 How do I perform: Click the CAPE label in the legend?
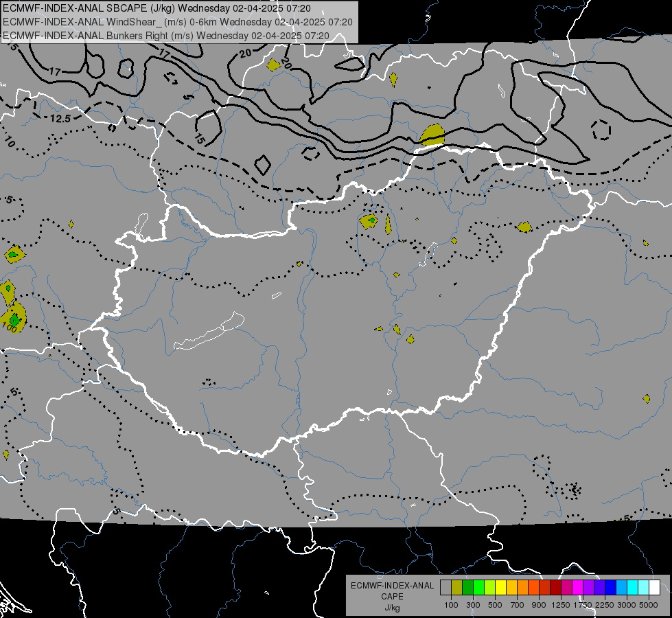[x=392, y=597]
